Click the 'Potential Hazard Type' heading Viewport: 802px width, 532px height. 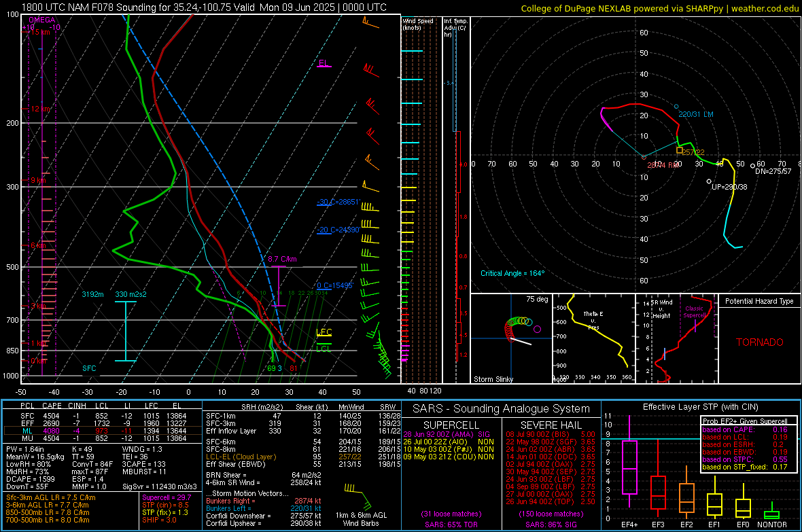[x=760, y=301]
